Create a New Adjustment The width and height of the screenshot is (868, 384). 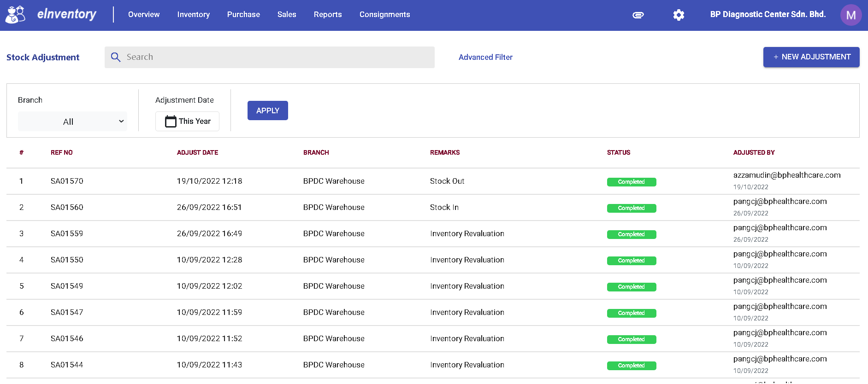click(x=811, y=57)
